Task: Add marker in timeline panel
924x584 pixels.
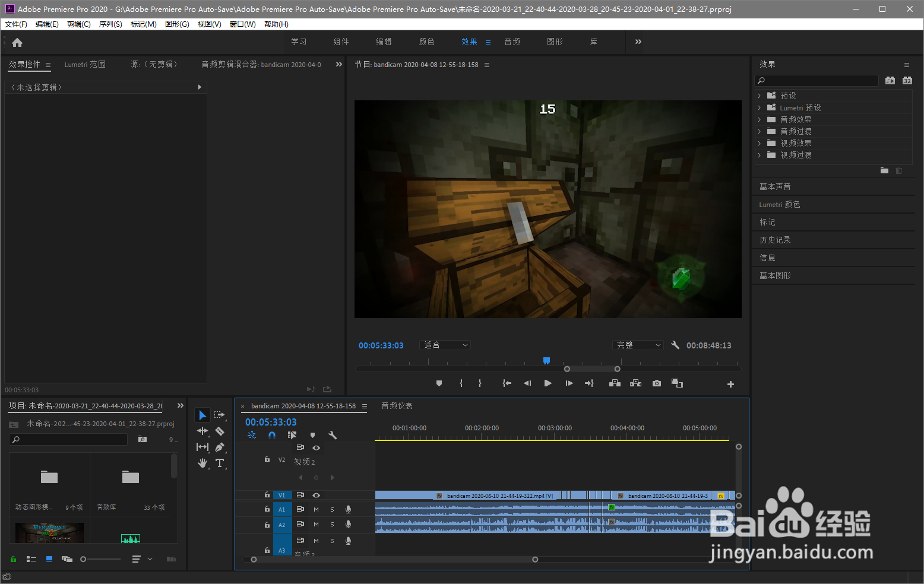Action: point(312,435)
